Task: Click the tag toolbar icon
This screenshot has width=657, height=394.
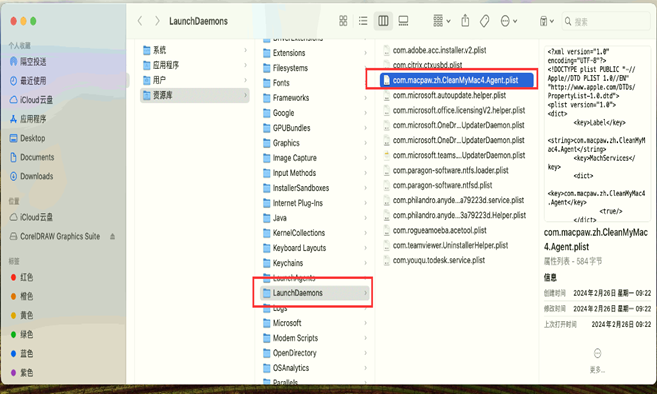Action: click(484, 21)
